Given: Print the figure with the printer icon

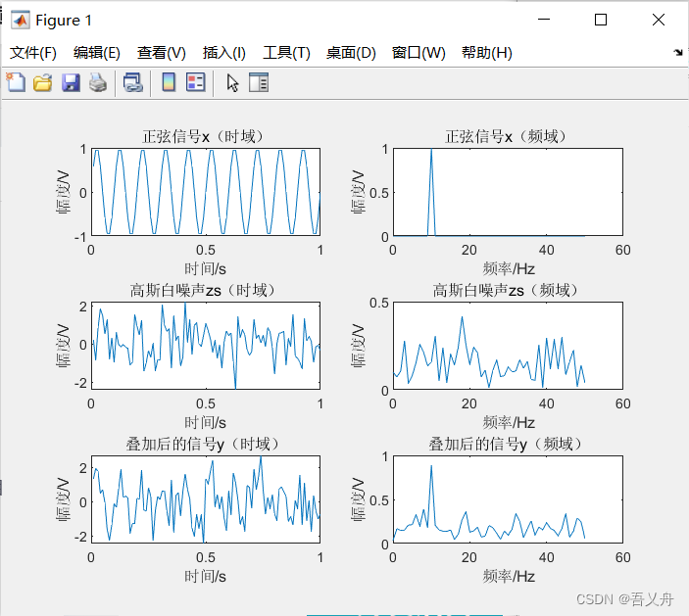Looking at the screenshot, I should pyautogui.click(x=98, y=82).
